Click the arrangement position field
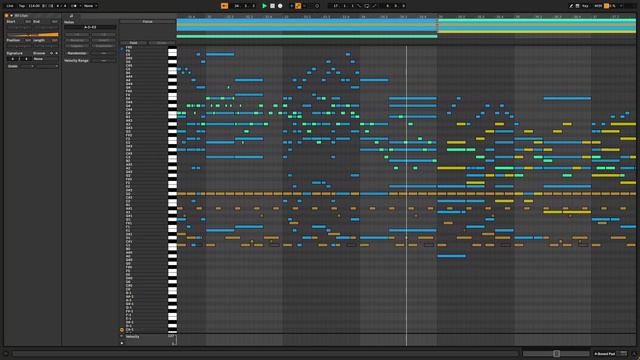 244,6
